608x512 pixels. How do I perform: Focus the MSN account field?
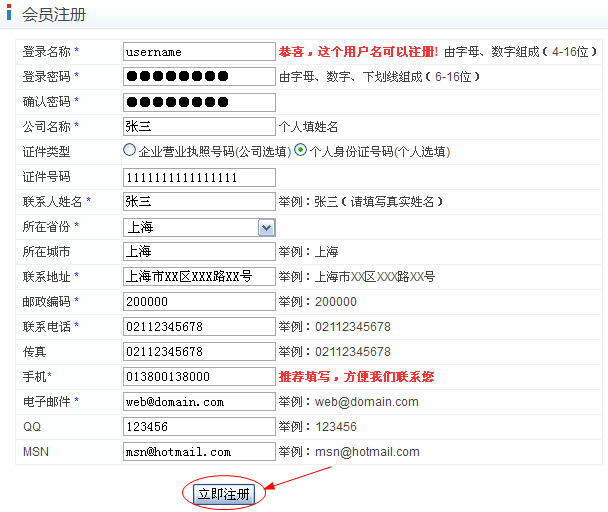(199, 451)
